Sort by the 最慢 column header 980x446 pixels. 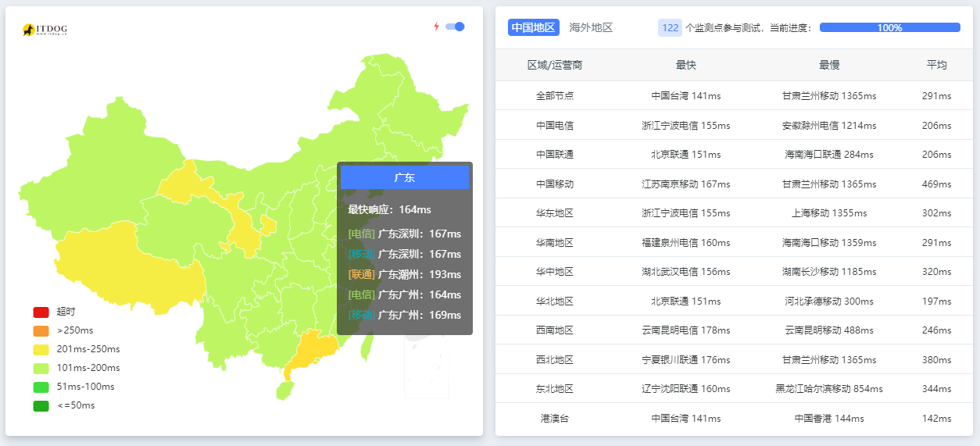tap(828, 65)
